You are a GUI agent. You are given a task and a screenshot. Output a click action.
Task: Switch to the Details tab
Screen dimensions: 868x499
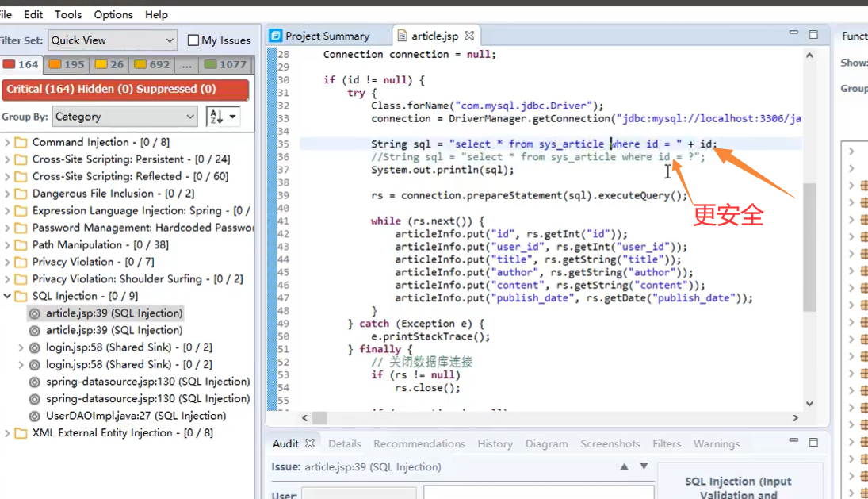pyautogui.click(x=344, y=443)
